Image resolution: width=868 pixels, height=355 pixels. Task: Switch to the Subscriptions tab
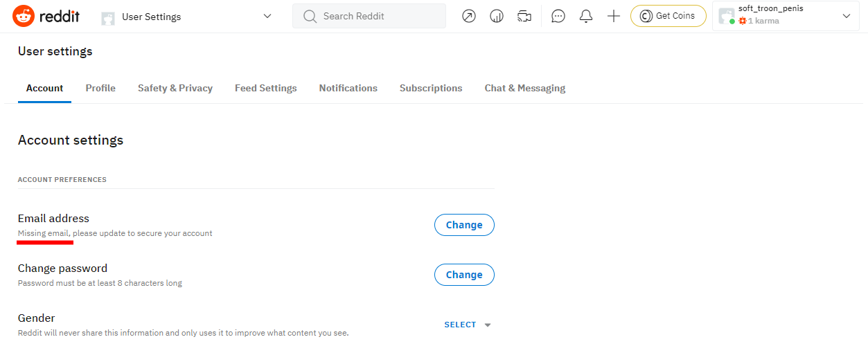(431, 88)
